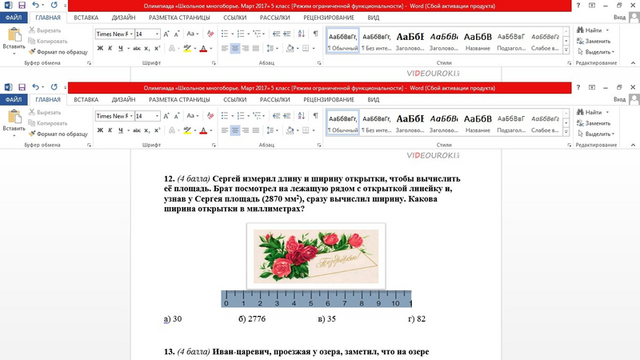Increase indent via lower ribbon icon
640x360 pixels.
(287, 116)
